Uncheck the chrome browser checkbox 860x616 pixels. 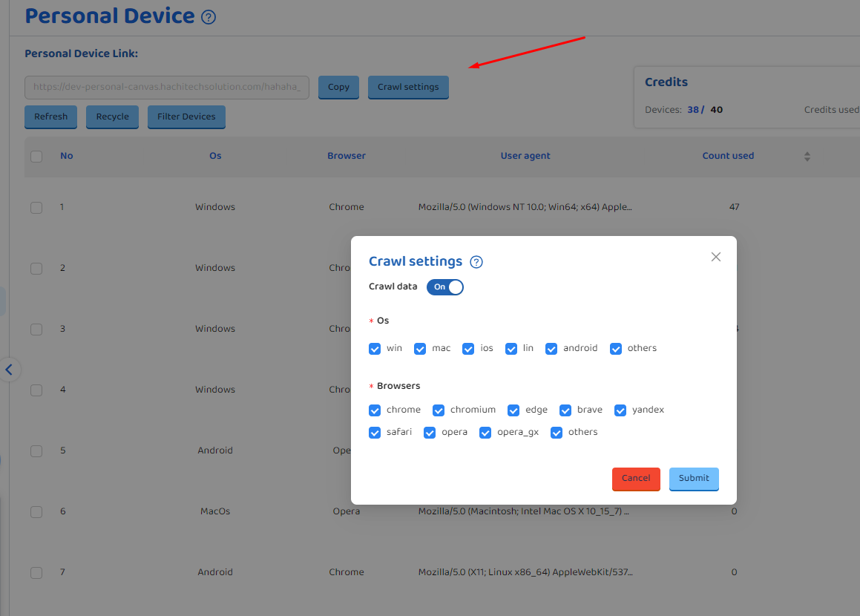pos(375,410)
